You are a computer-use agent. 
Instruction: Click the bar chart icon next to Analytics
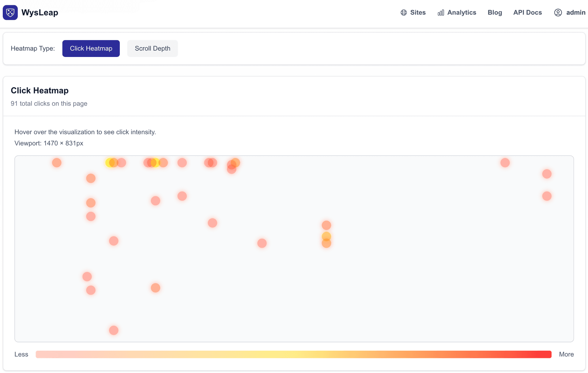pos(441,13)
